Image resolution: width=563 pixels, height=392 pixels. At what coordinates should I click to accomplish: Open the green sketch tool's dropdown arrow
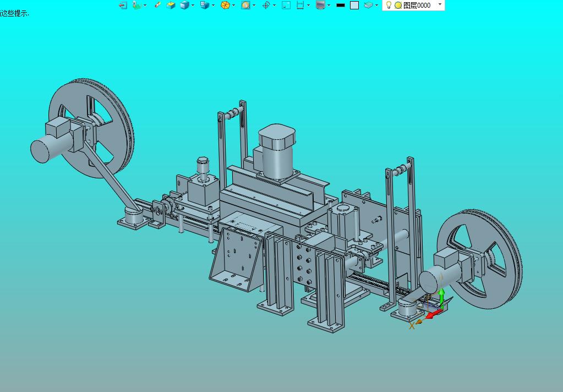(145, 6)
